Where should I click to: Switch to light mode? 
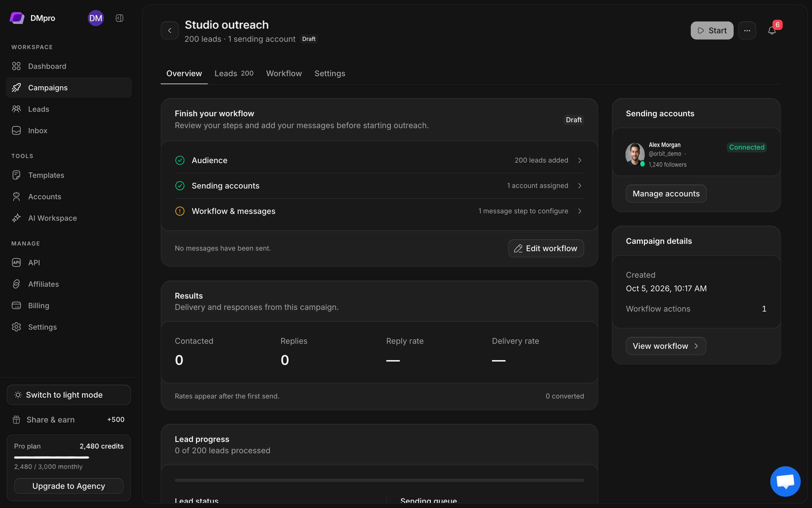(x=69, y=395)
